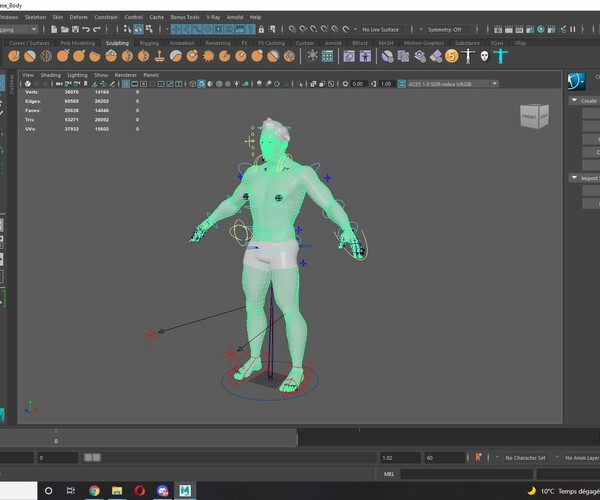The image size is (600, 500).
Task: Open the Deform menu
Action: tap(78, 17)
